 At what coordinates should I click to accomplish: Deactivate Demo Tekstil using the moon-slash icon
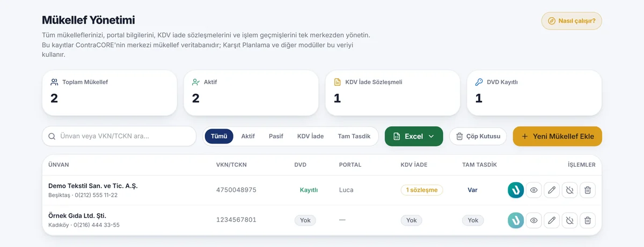click(569, 190)
